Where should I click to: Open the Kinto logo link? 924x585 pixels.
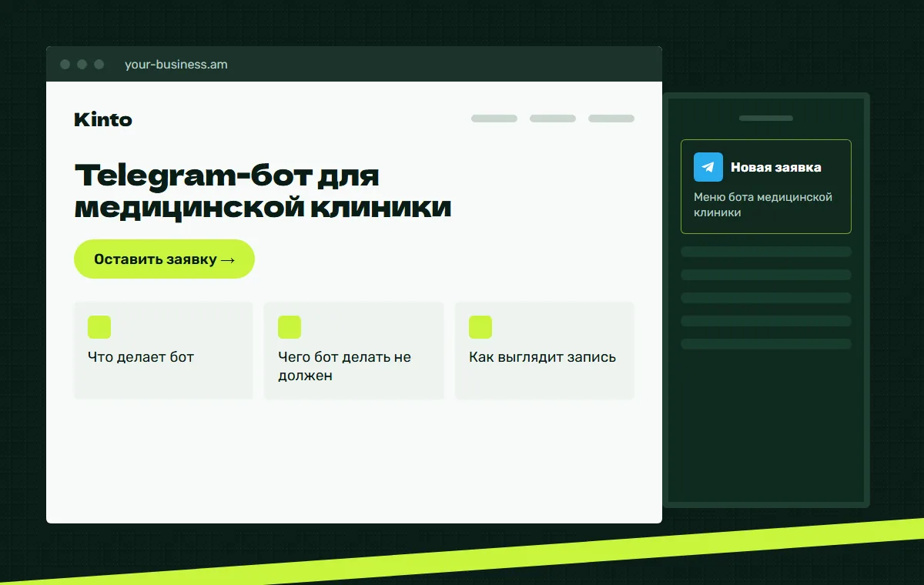coord(103,119)
